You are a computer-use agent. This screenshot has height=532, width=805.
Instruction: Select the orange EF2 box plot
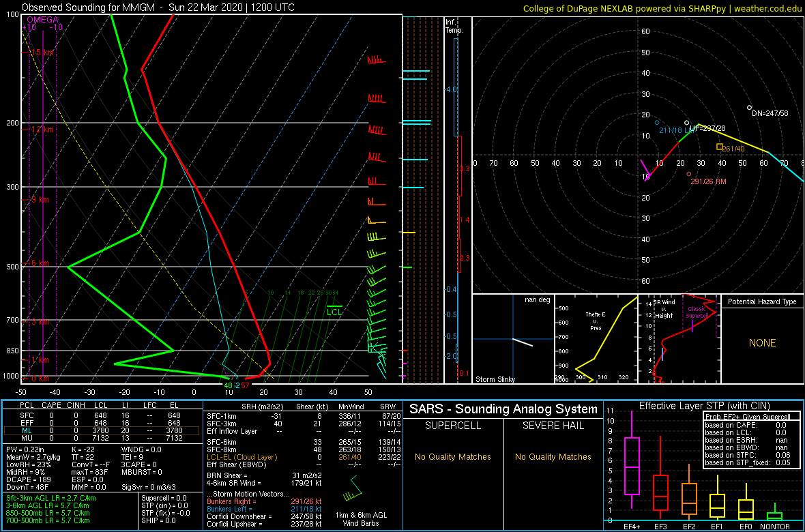click(688, 492)
